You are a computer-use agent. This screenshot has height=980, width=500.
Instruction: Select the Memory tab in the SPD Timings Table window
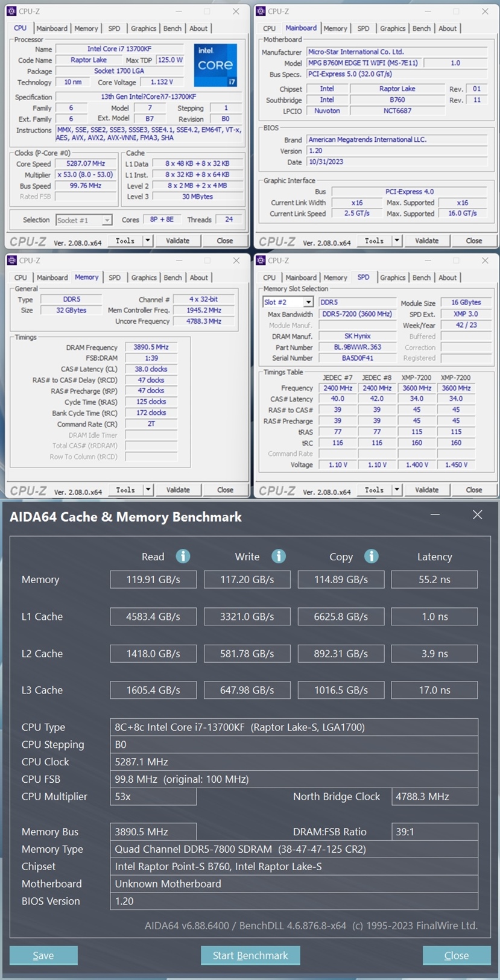pos(335,277)
